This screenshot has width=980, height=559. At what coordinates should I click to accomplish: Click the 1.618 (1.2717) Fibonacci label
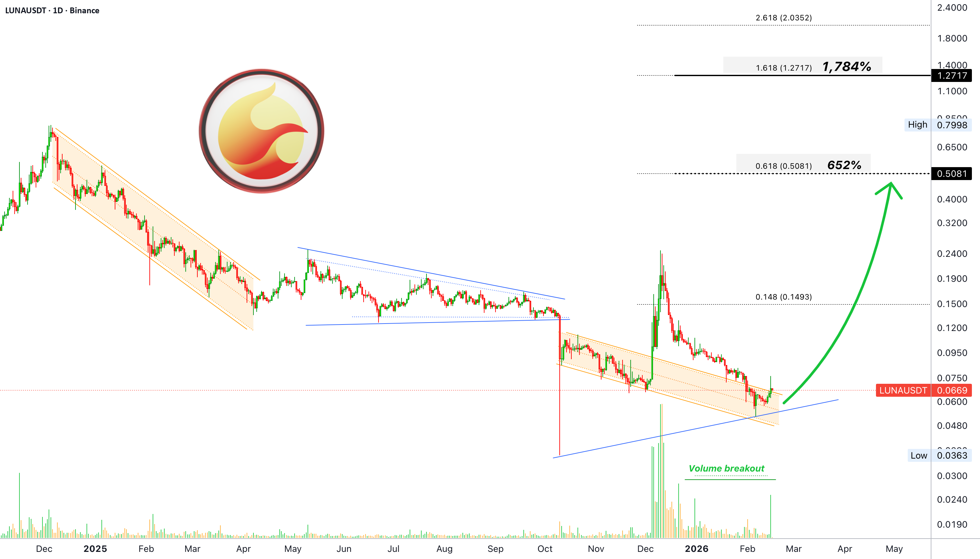[x=784, y=68]
